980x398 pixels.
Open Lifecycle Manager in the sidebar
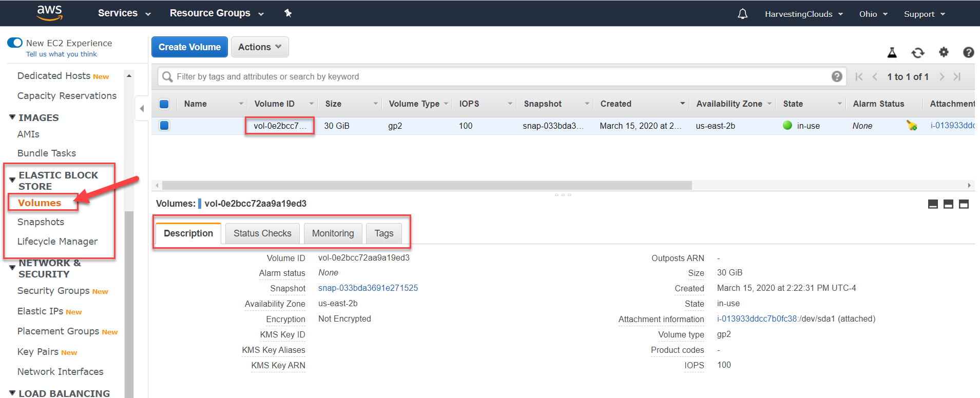[57, 242]
